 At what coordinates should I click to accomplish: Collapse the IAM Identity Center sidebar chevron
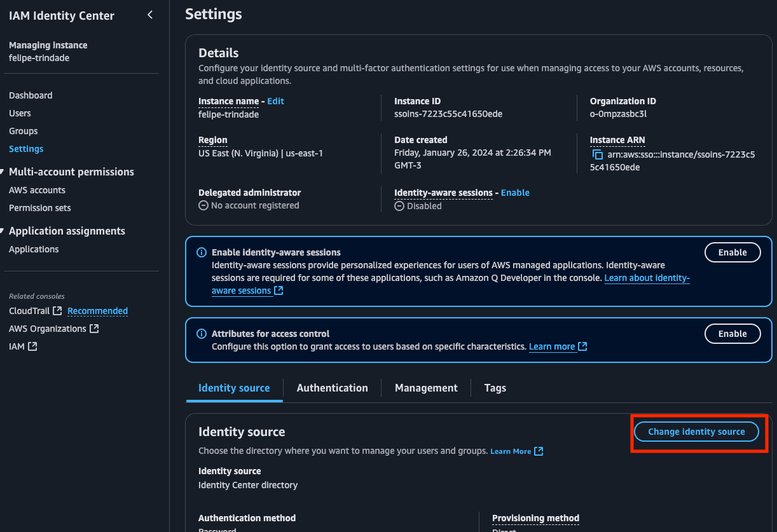point(150,15)
